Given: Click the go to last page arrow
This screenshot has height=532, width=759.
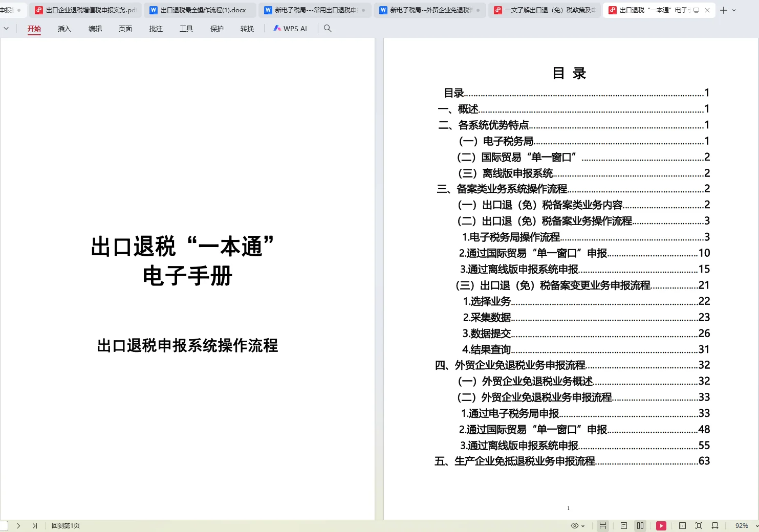Looking at the screenshot, I should tap(35, 525).
